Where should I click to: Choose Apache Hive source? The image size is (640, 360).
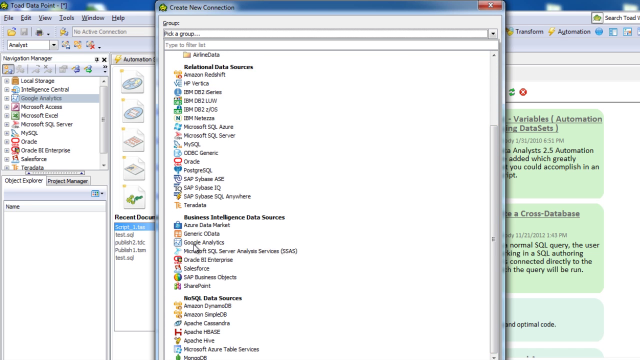point(199,341)
